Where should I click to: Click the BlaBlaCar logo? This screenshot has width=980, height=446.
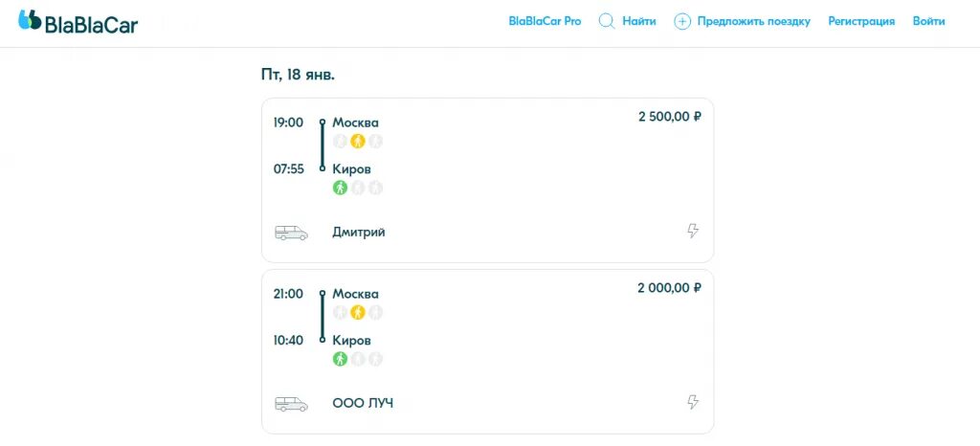[x=78, y=22]
